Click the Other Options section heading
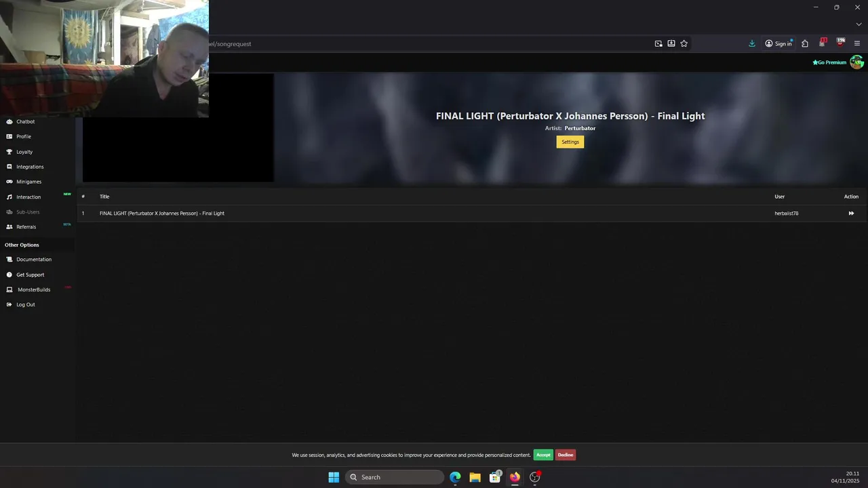 [22, 245]
